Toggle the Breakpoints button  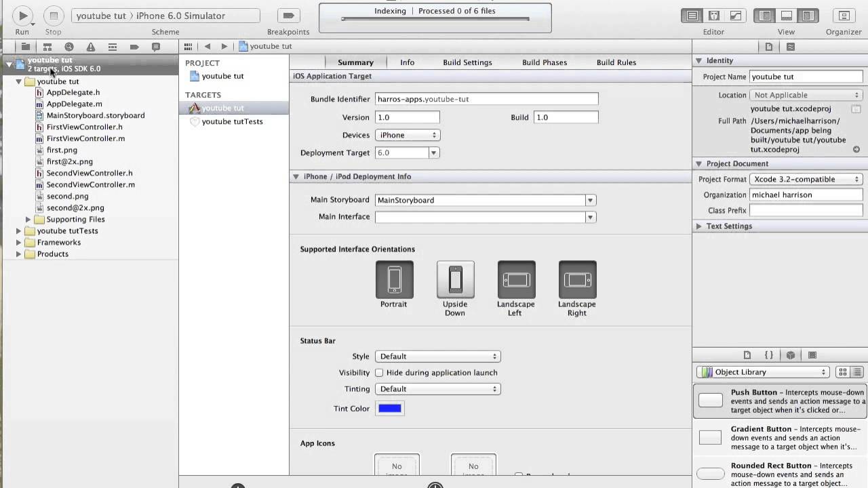pyautogui.click(x=288, y=16)
